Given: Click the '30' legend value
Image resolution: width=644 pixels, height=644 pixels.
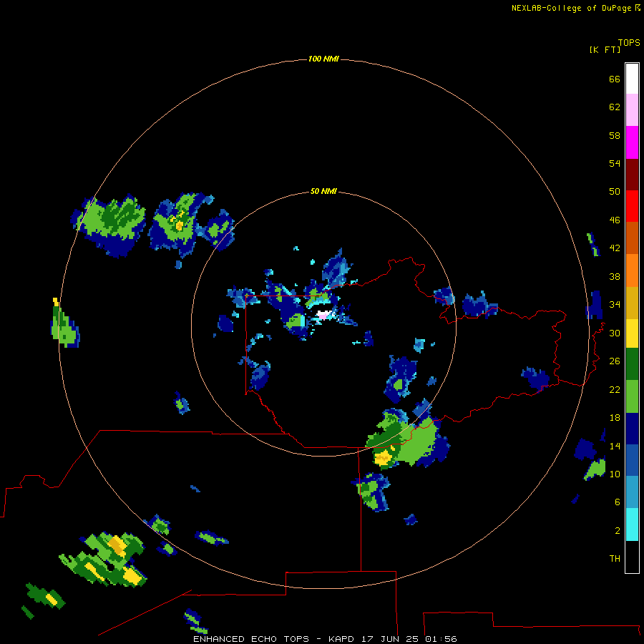Looking at the screenshot, I should tap(615, 333).
